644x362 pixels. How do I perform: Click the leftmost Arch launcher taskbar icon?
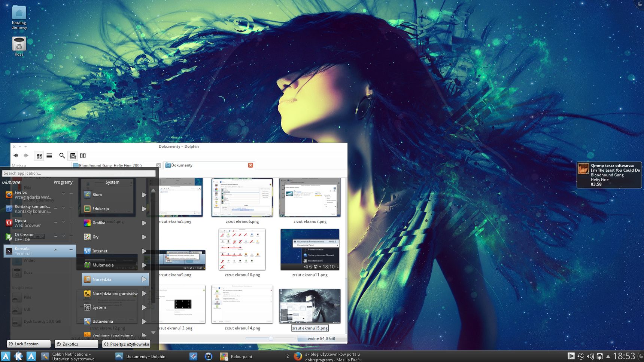pyautogui.click(x=5, y=356)
